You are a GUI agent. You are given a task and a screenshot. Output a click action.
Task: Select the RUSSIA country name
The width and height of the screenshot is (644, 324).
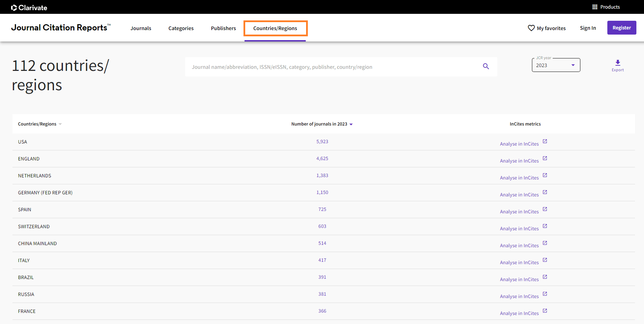26,294
